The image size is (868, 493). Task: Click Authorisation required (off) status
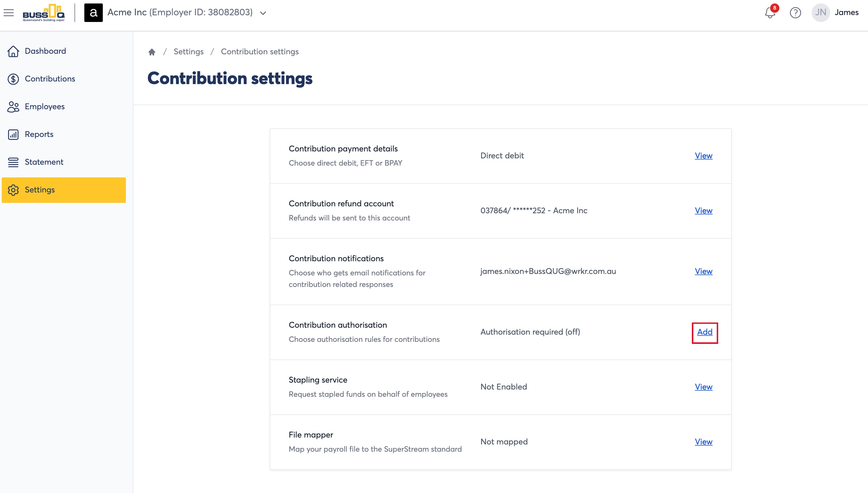(530, 332)
